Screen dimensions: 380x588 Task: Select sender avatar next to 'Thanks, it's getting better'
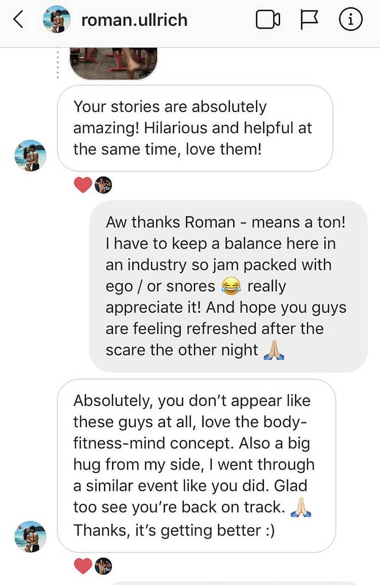(x=30, y=537)
